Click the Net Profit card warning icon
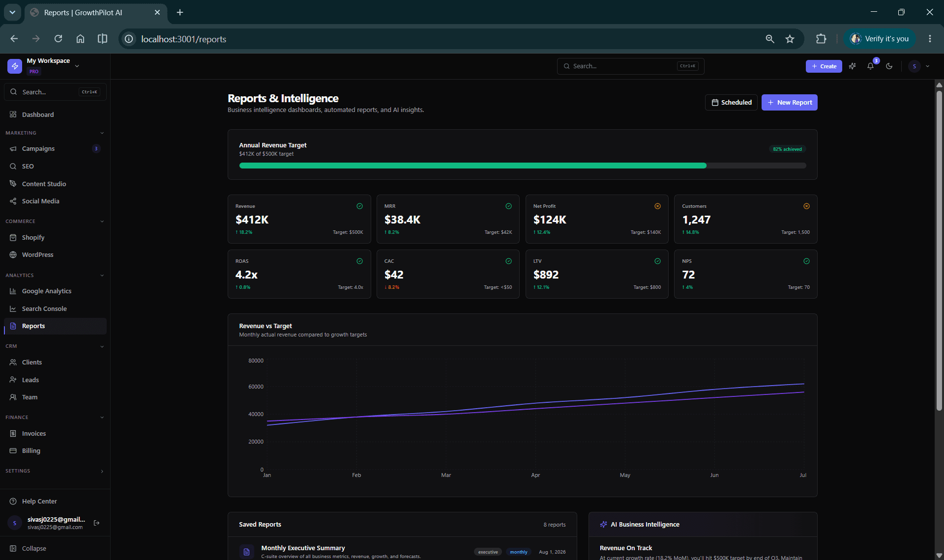 (x=657, y=206)
